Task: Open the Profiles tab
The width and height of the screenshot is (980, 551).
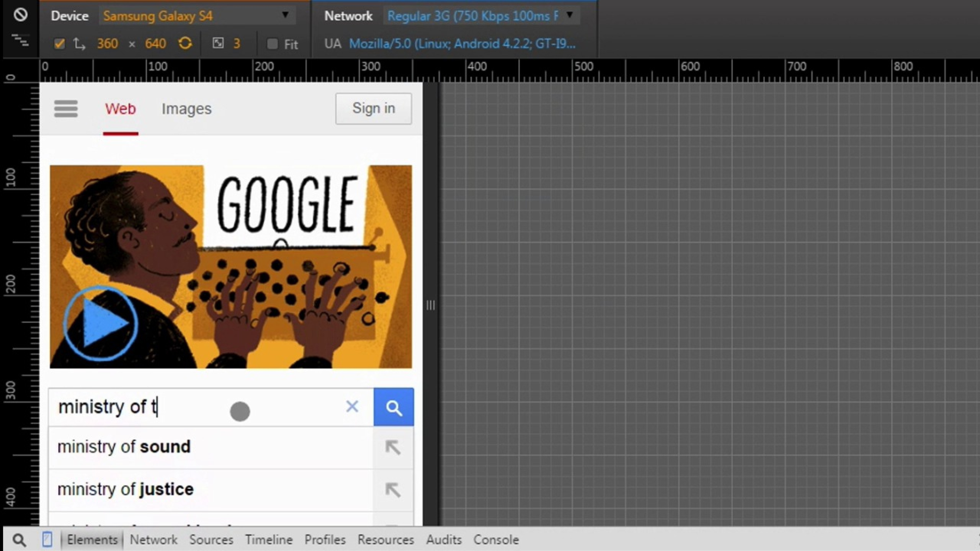Action: (325, 540)
